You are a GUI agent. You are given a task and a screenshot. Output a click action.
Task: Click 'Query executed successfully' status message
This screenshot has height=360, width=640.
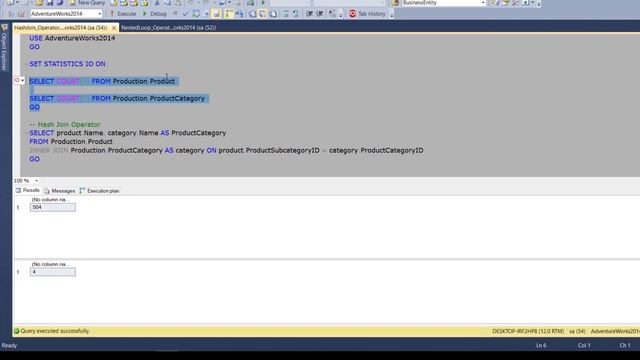[55, 331]
